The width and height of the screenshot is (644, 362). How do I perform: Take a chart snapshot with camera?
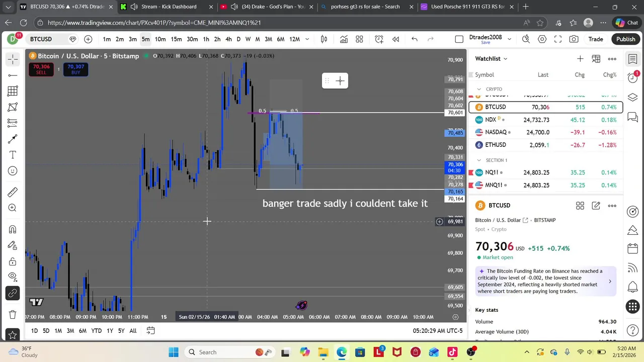(x=574, y=39)
